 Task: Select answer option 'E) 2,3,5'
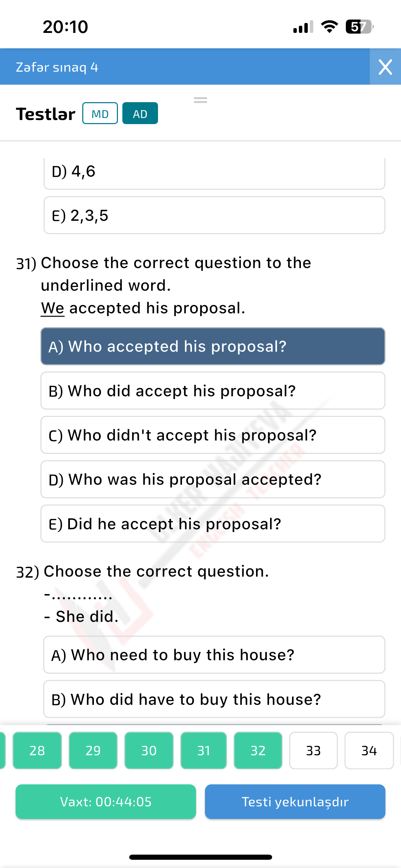[x=214, y=215]
